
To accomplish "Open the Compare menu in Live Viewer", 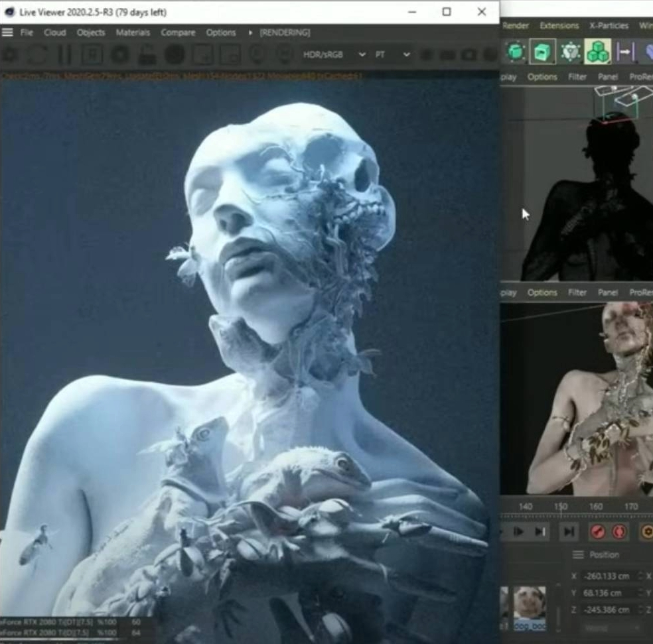I will (178, 32).
